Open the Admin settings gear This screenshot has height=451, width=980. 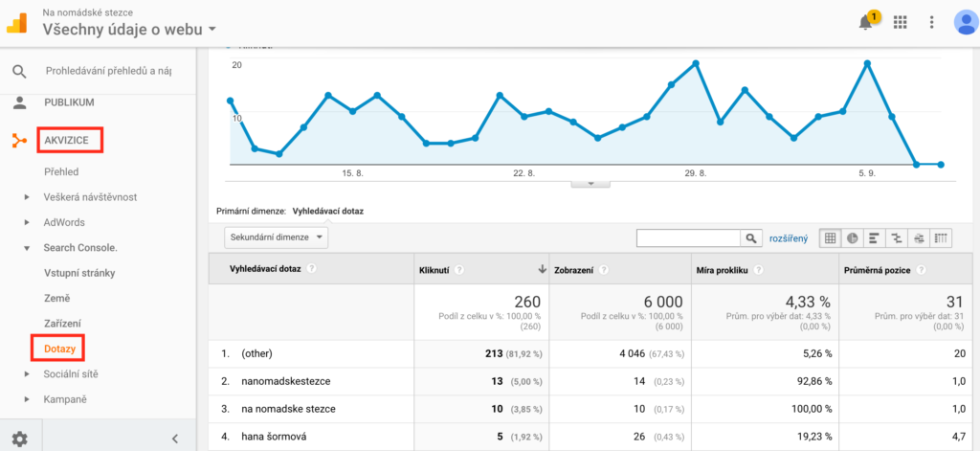tap(19, 439)
